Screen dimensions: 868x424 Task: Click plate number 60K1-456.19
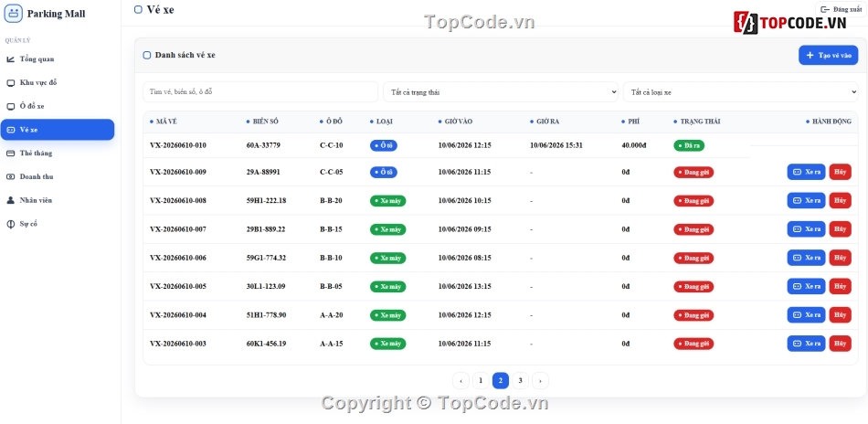pos(266,344)
